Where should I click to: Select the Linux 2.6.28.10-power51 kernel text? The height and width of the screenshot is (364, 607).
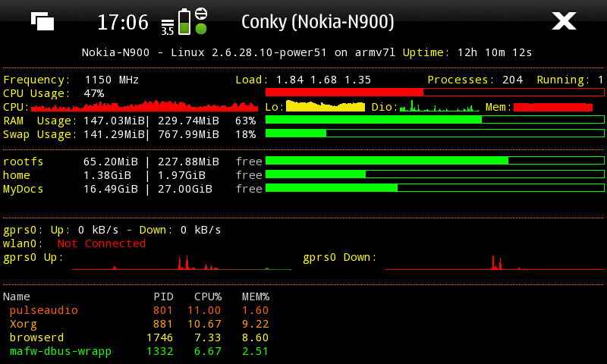[249, 52]
